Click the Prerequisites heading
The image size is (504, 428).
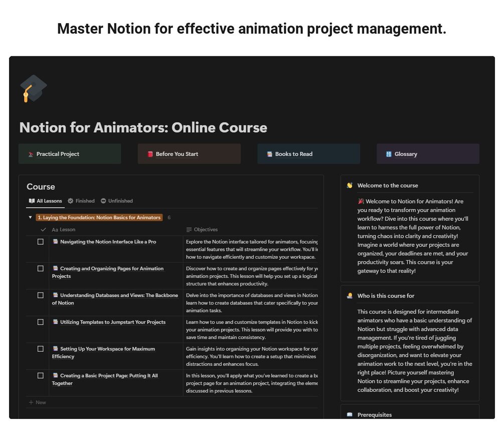375,415
